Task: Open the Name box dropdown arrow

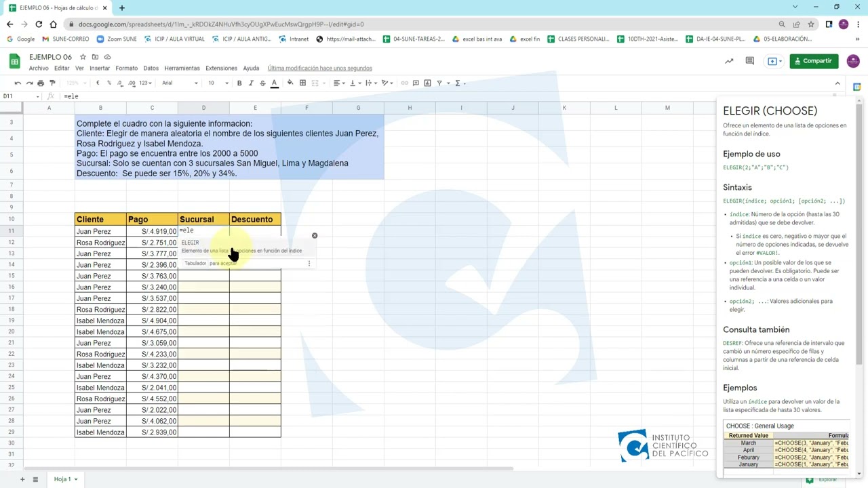Action: click(37, 96)
